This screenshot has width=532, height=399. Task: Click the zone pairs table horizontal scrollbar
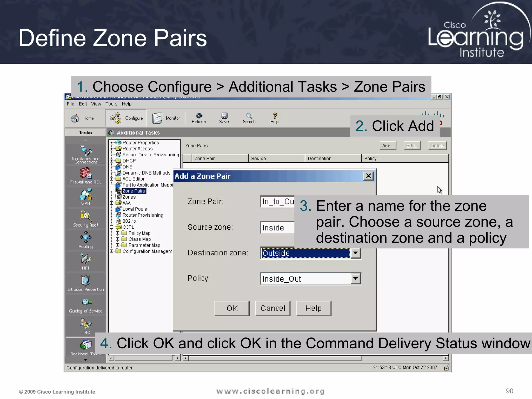(316, 358)
